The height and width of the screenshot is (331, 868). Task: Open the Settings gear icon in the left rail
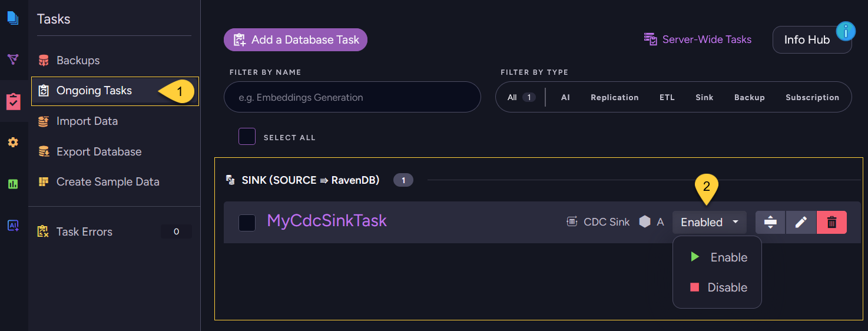[13, 143]
